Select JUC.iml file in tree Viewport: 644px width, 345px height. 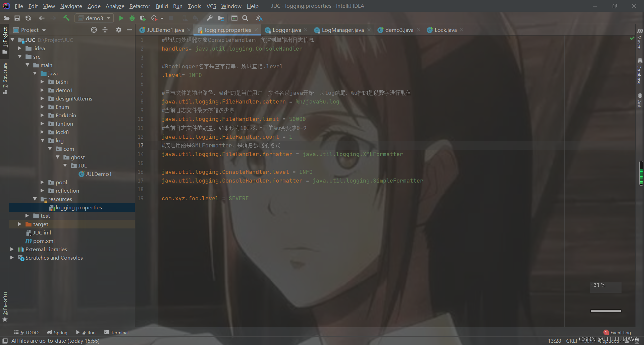click(x=39, y=232)
